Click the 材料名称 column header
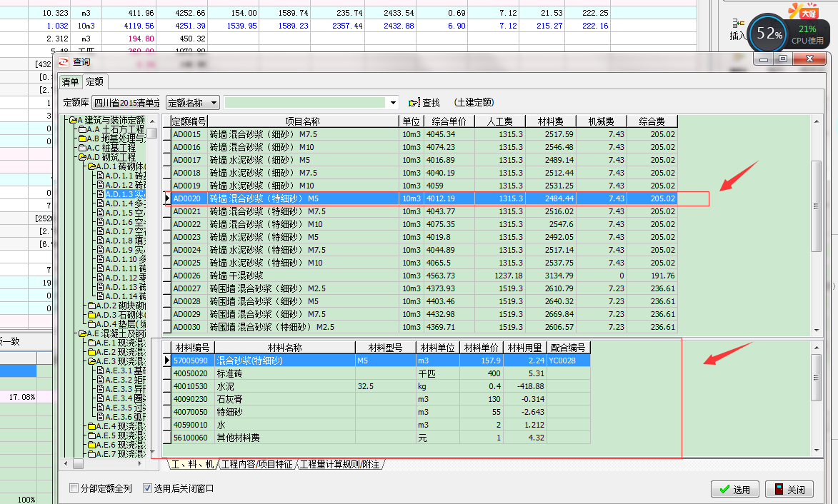This screenshot has width=838, height=504. point(285,348)
